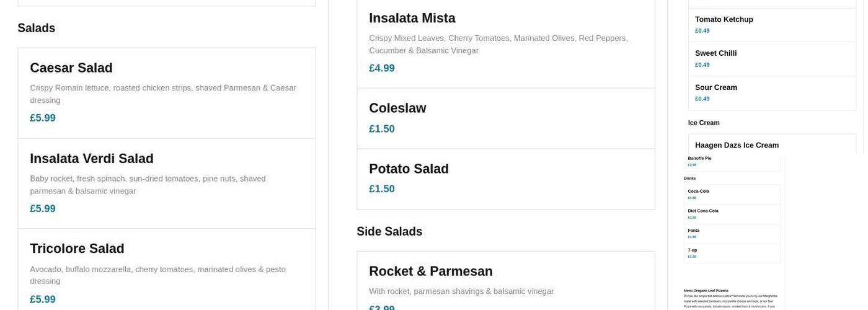Click the £4.99 price under Insalata Mista
Viewport: 868px width, 310px height.
pyautogui.click(x=382, y=68)
